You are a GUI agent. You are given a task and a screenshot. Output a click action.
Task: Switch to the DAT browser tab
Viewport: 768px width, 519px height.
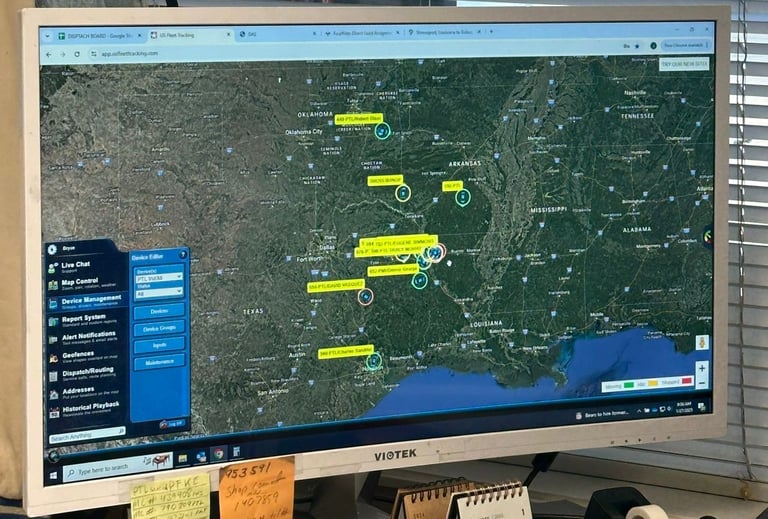[277, 34]
